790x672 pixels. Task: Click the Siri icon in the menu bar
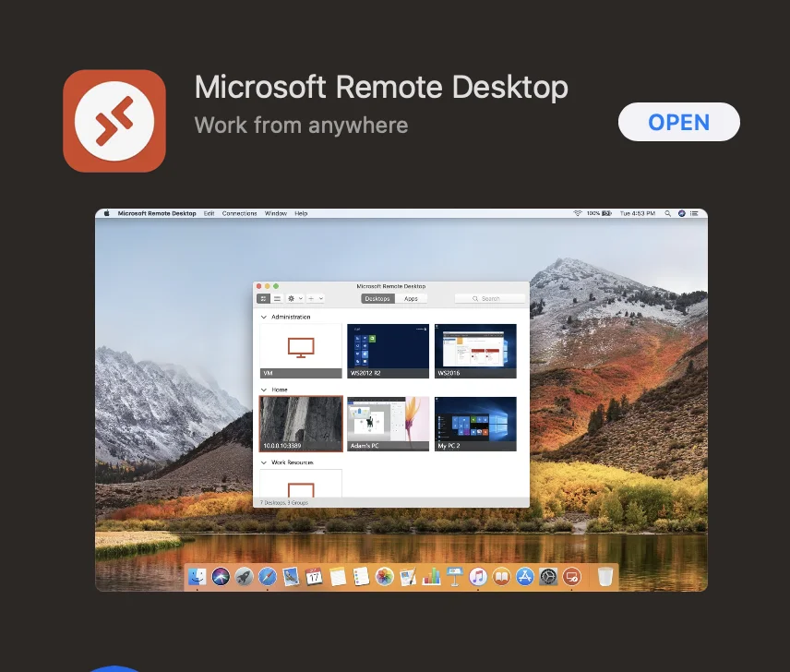681,213
